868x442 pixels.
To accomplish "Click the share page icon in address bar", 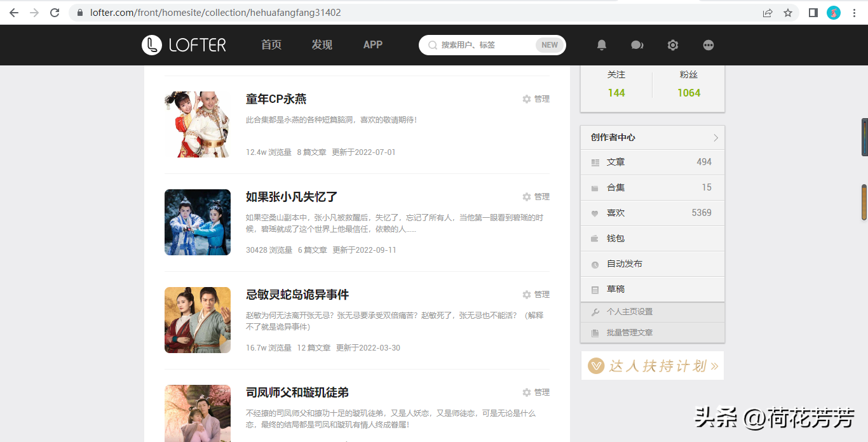I will 768,13.
